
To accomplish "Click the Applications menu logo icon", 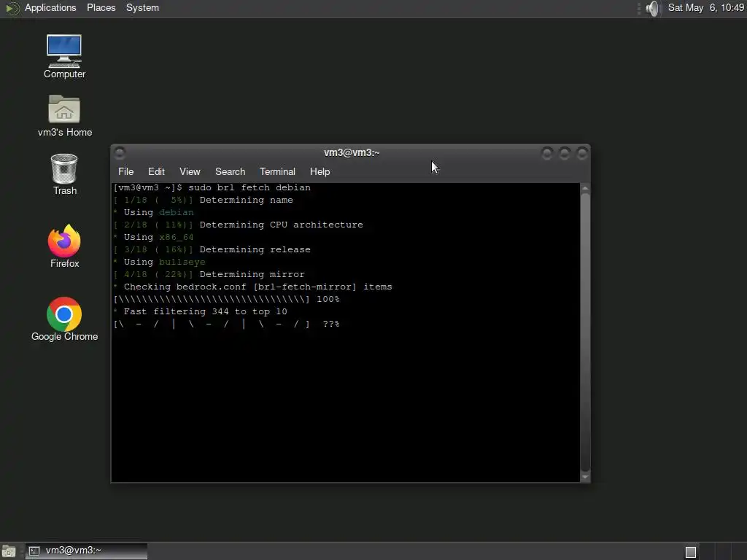I will click(x=12, y=8).
